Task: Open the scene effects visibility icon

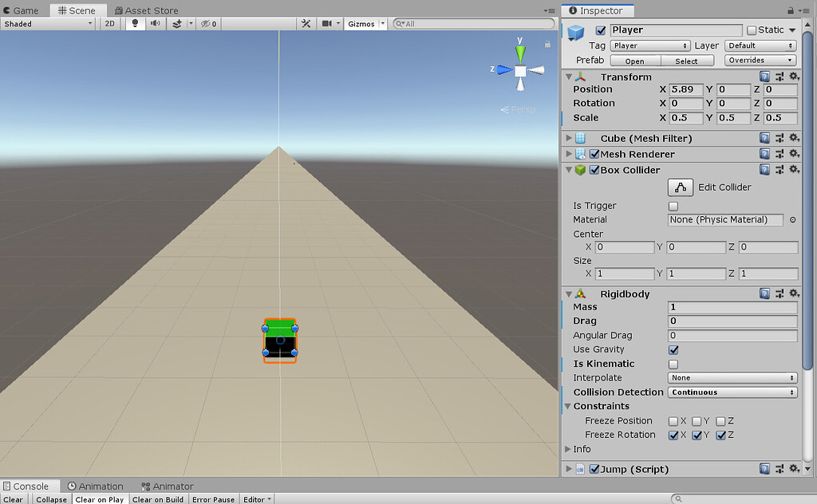Action: pyautogui.click(x=175, y=23)
